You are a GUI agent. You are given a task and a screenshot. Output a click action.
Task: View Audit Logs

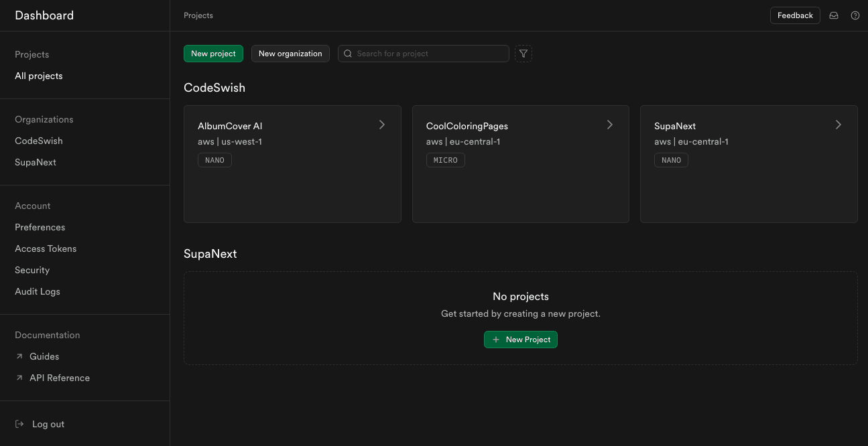click(38, 291)
